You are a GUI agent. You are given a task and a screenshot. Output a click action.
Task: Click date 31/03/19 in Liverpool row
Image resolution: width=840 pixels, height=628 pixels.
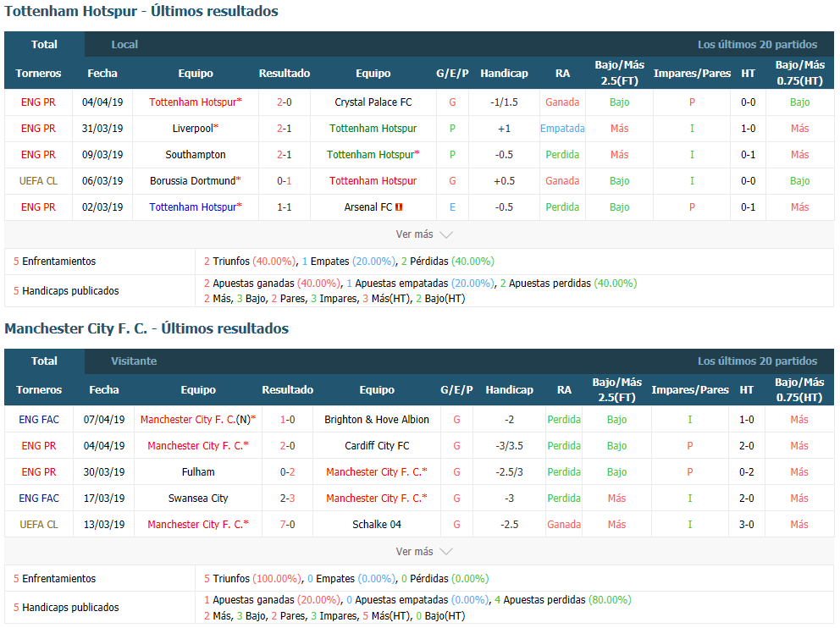click(102, 129)
